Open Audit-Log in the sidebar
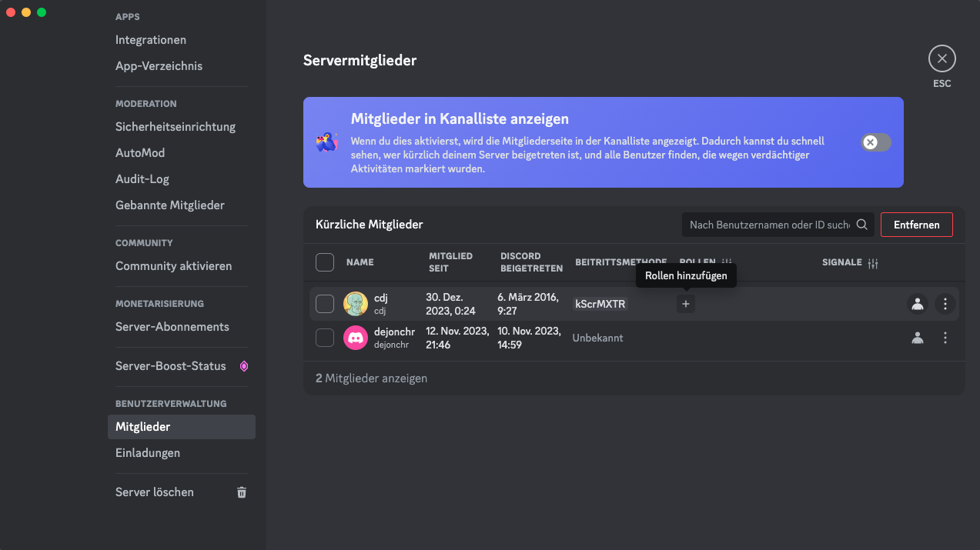This screenshot has height=550, width=980. click(142, 179)
